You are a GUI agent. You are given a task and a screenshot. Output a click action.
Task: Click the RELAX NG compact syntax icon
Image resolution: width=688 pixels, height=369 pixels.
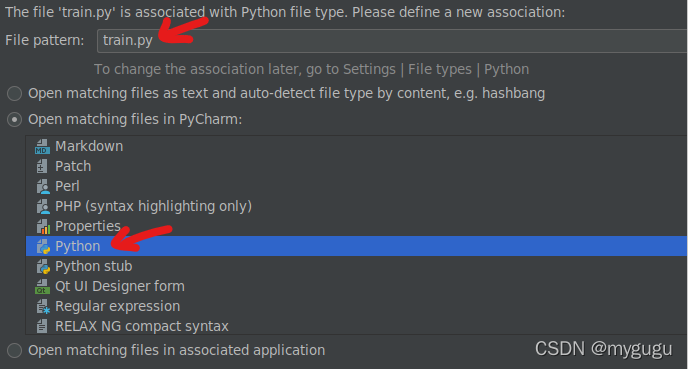[42, 326]
